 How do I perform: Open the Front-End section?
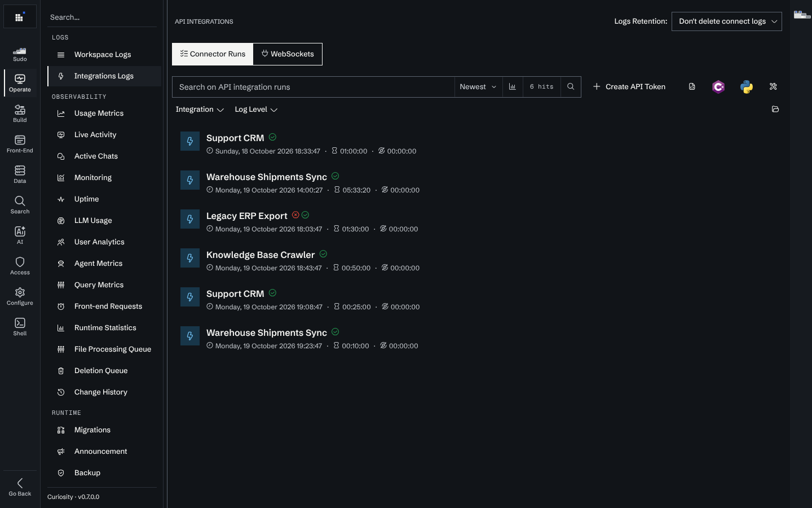pyautogui.click(x=20, y=144)
